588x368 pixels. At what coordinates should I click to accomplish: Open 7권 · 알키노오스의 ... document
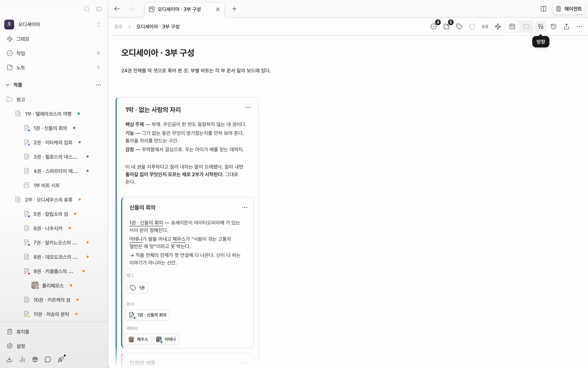click(x=54, y=242)
